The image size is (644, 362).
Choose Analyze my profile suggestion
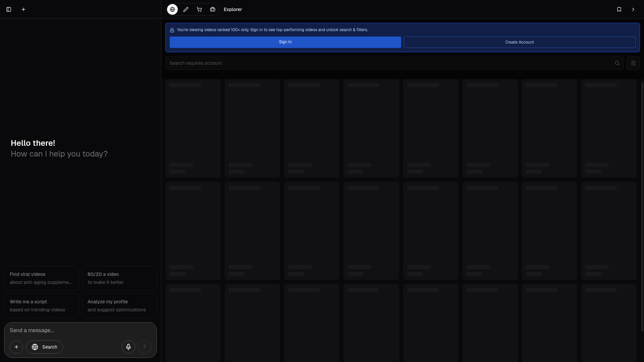pos(119,306)
